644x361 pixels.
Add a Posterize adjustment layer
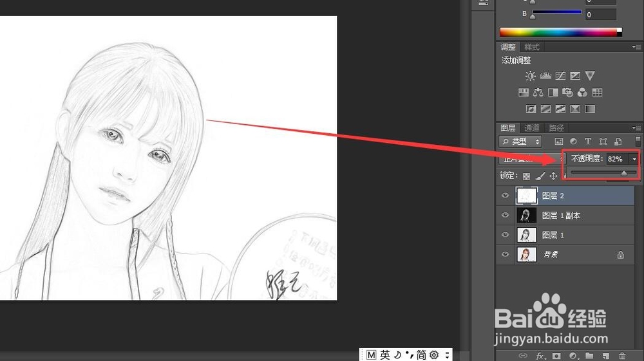click(545, 109)
